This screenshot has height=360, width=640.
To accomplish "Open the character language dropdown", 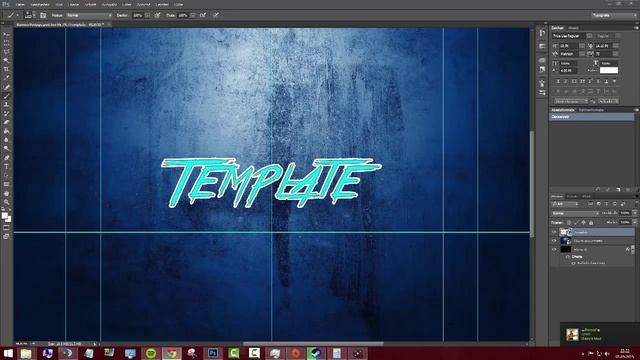I will pos(571,100).
